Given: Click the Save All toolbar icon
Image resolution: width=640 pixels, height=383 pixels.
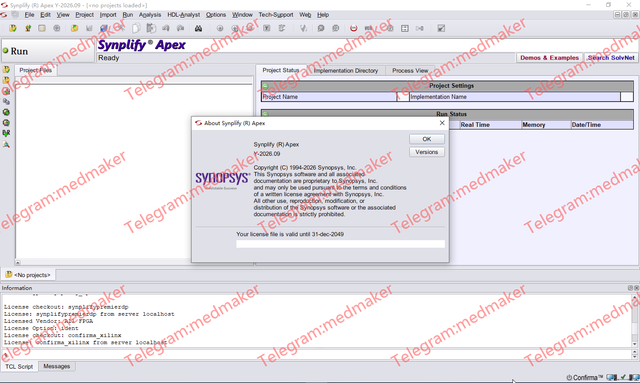Looking at the screenshot, I should (104, 28).
